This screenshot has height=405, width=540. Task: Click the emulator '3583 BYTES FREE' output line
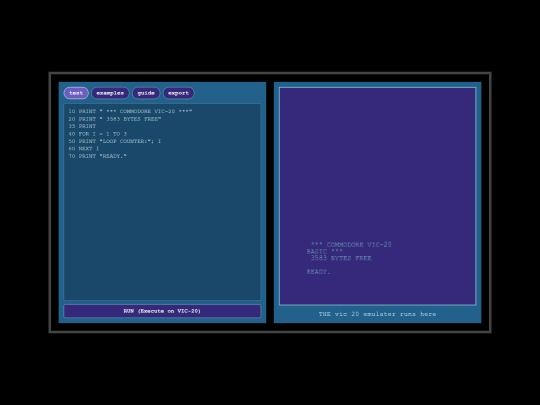click(x=341, y=258)
